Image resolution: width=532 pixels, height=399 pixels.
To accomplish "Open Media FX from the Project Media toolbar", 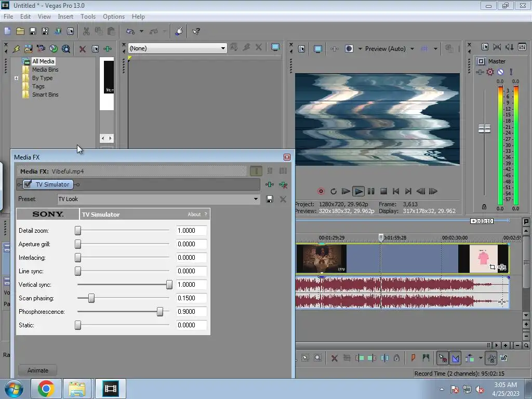I will click(x=108, y=49).
